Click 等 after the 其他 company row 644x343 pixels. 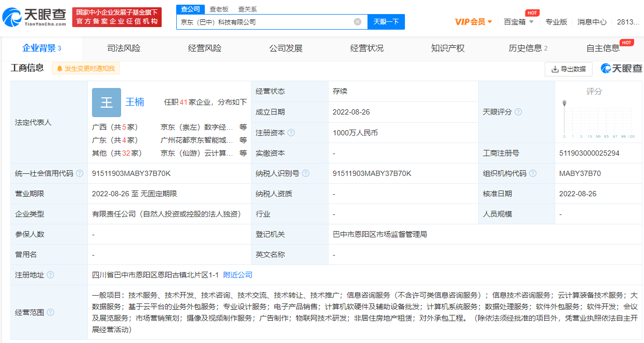(x=243, y=153)
